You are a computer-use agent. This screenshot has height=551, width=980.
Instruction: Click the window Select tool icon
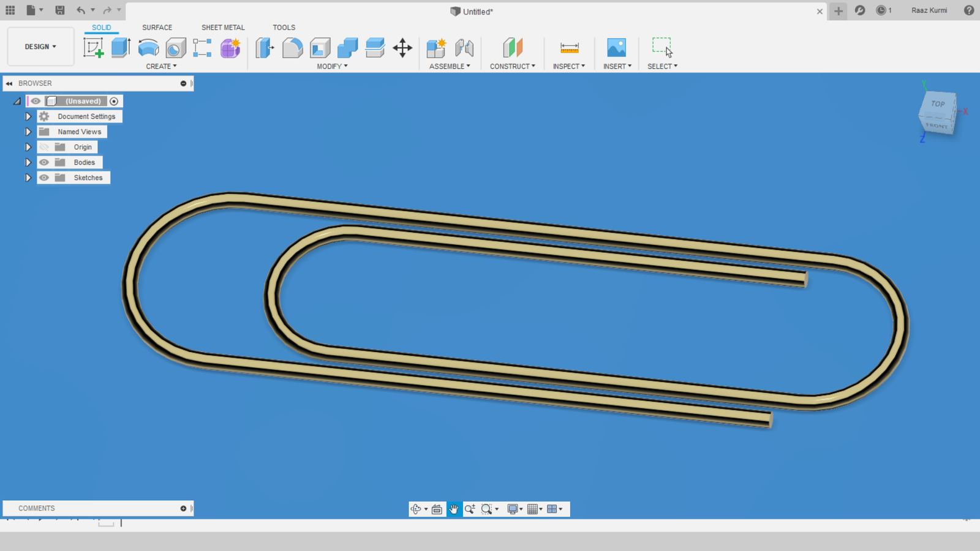662,47
